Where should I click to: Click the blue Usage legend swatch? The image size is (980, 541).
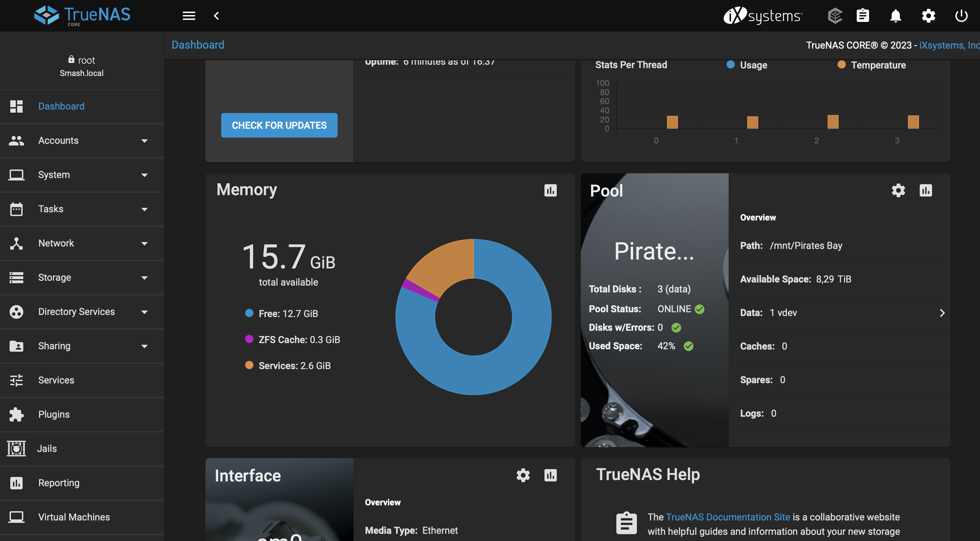coord(730,65)
